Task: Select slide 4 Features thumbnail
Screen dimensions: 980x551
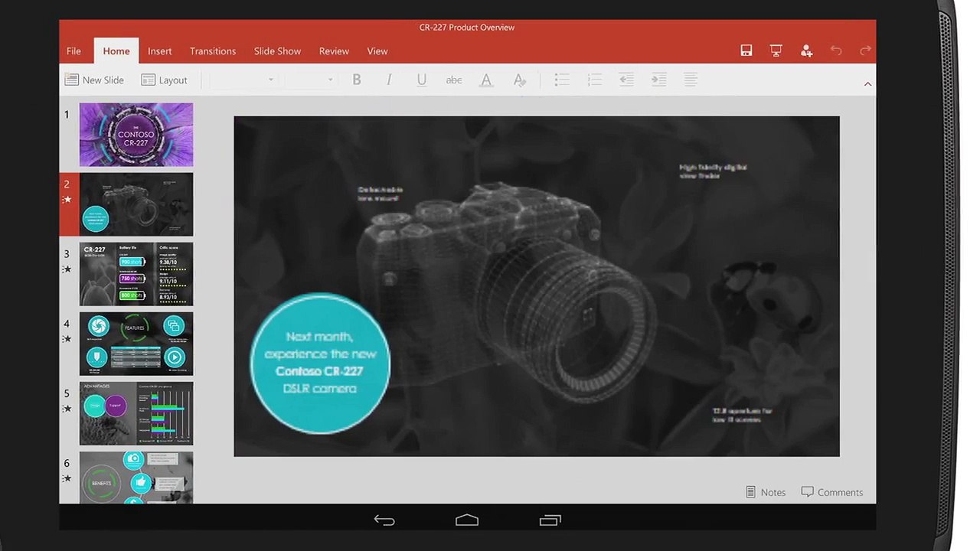Action: (x=136, y=344)
